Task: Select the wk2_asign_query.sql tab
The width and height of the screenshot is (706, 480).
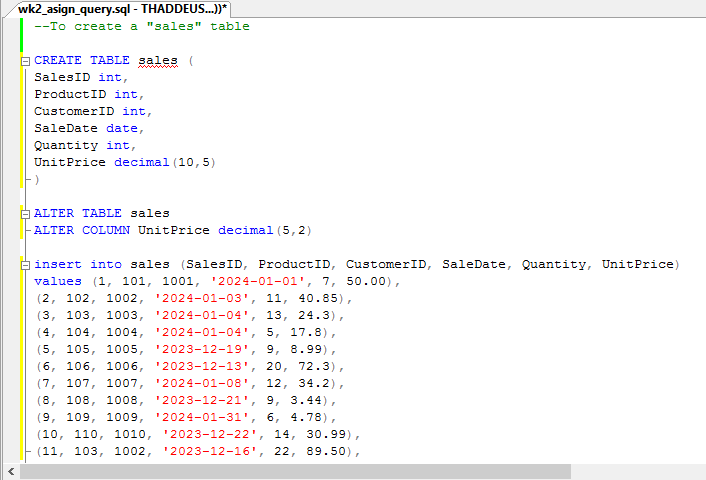Action: 122,9
